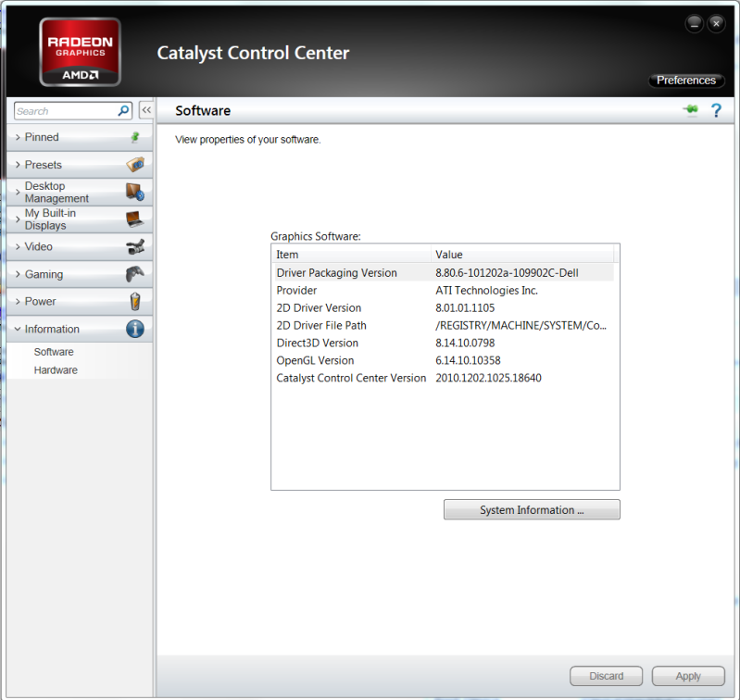Select Software under Information

tap(54, 352)
